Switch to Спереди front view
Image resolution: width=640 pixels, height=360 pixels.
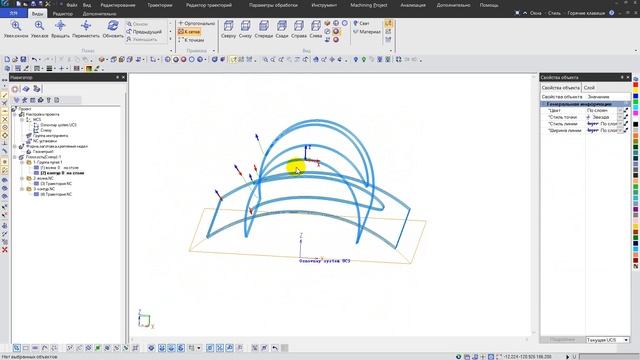click(264, 29)
